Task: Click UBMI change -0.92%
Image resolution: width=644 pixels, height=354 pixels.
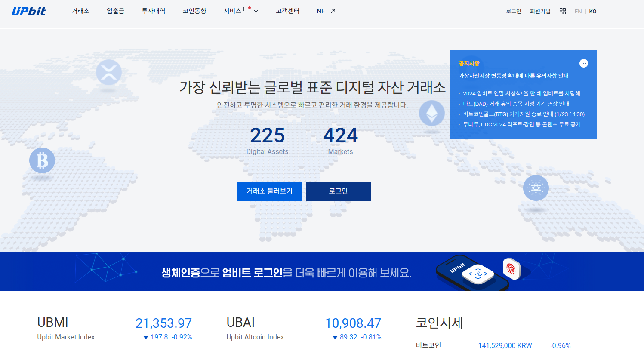Action: click(182, 337)
